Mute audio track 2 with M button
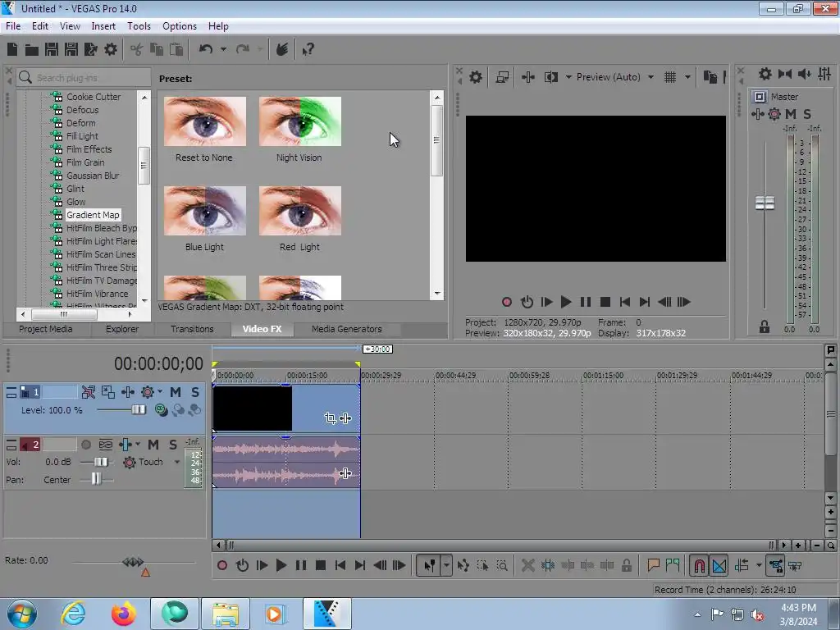Viewport: 840px width, 630px height. 153,445
